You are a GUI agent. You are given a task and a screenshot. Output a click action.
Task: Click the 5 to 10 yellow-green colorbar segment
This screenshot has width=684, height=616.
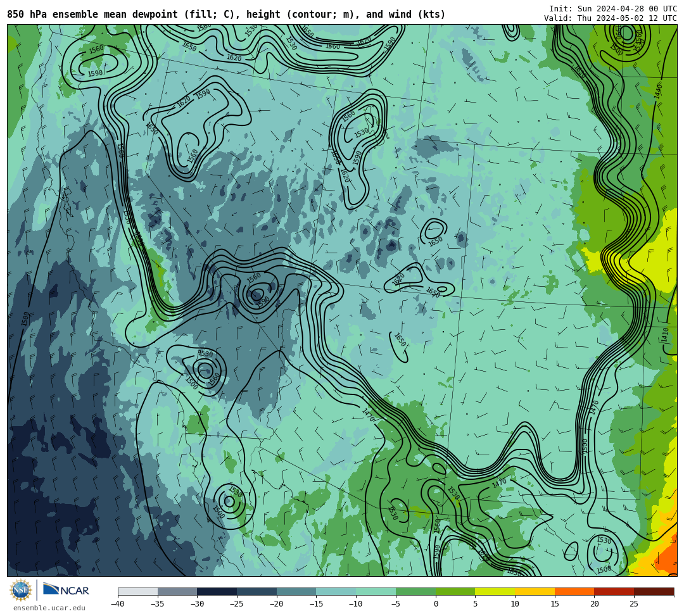coord(495,591)
